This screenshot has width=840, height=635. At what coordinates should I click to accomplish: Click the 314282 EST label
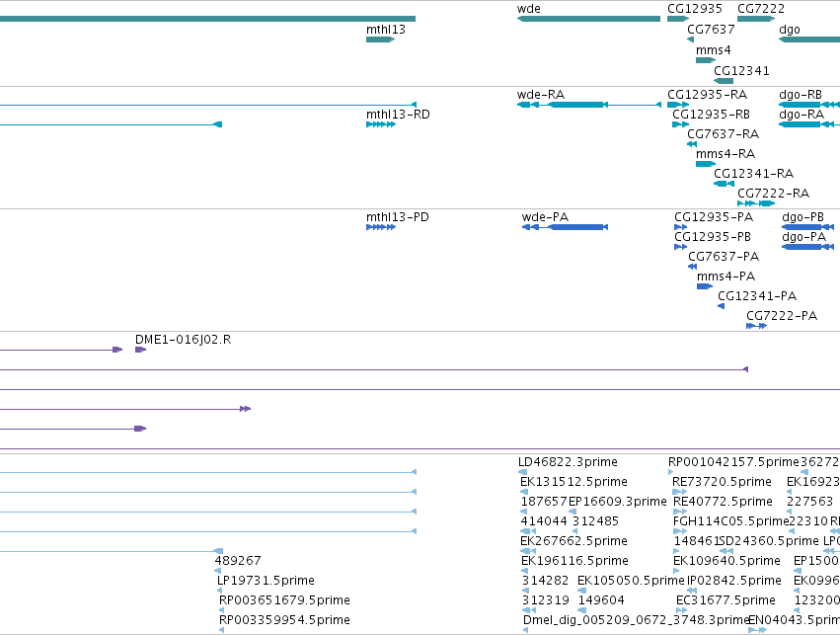point(545,581)
